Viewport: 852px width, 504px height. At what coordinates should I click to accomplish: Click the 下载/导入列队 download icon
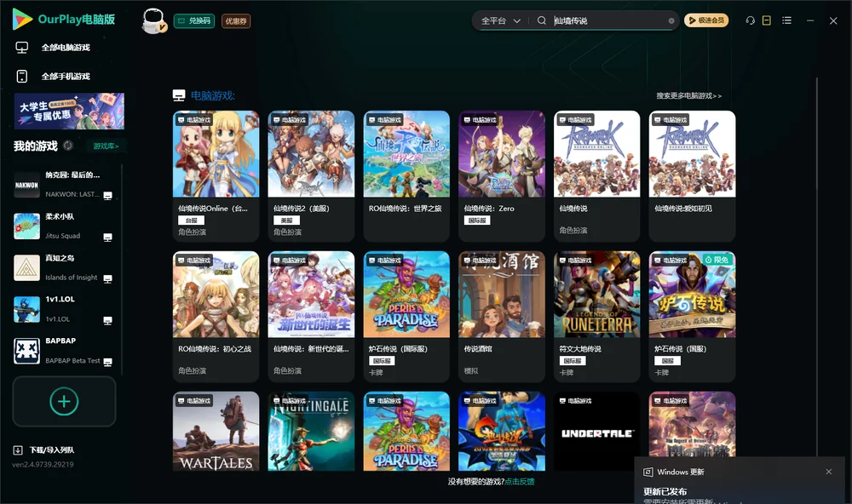[18, 450]
